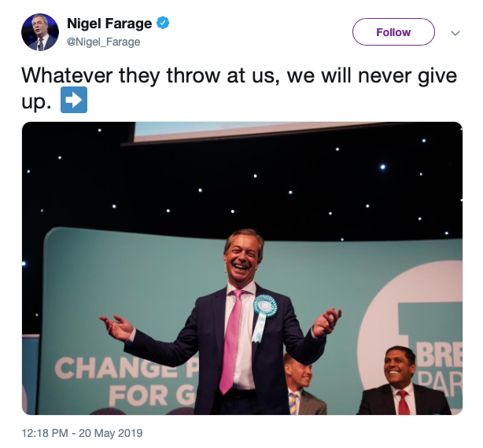Open the attached tweet photo
The image size is (483, 448).
tap(242, 268)
